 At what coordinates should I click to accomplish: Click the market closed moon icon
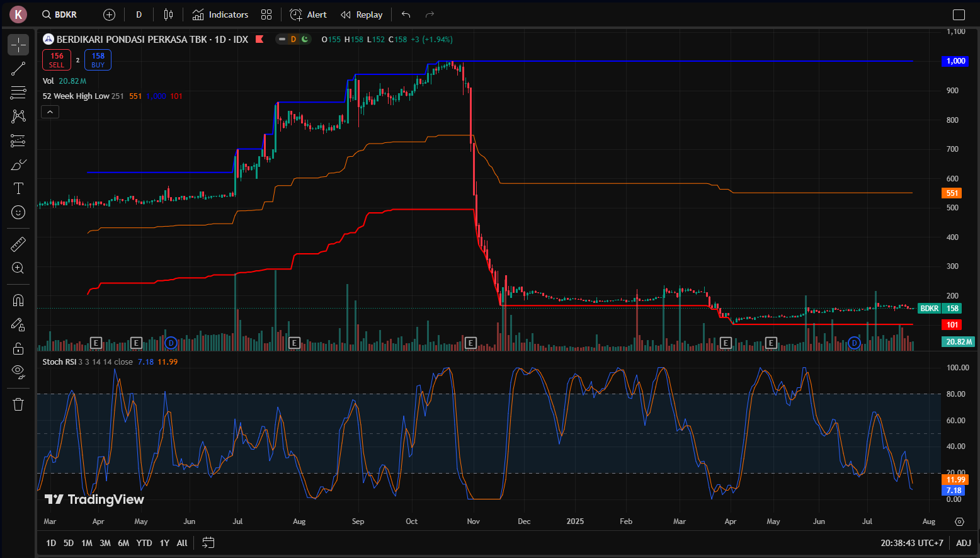[305, 39]
